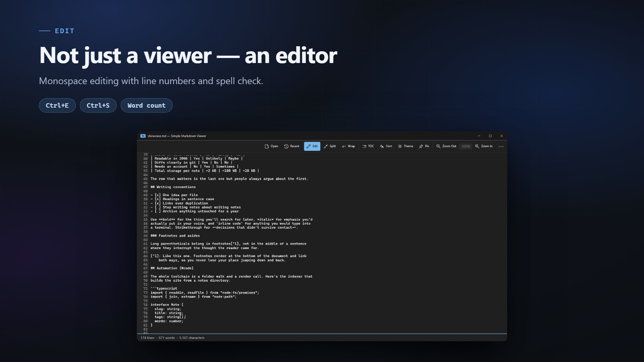
Task: Click the 'Diffs cleanly in git' row
Action: click(x=191, y=163)
